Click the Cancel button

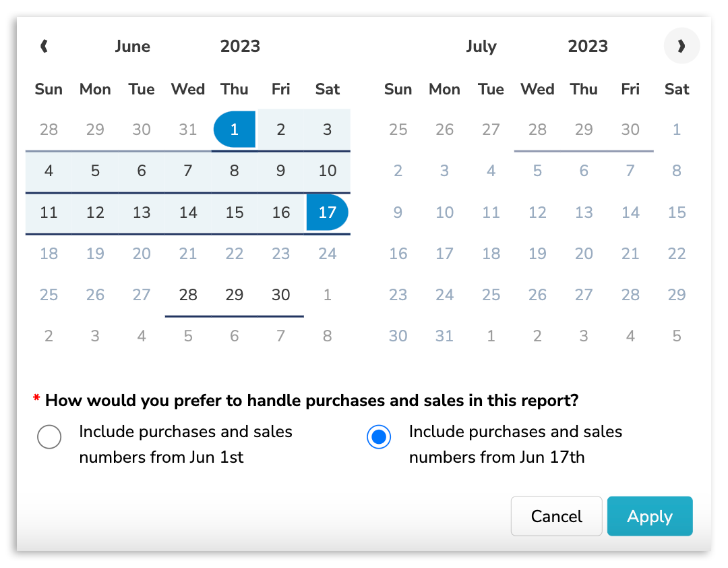coord(556,516)
